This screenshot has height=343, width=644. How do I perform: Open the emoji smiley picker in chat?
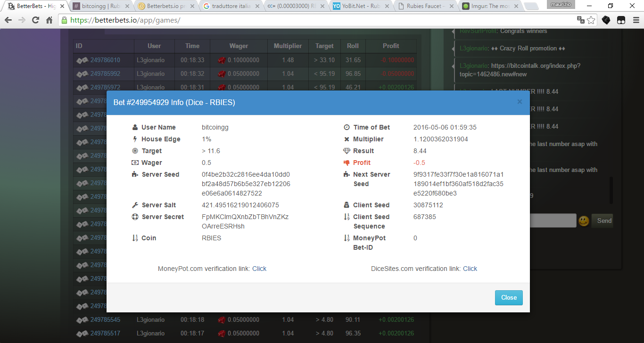click(x=584, y=220)
